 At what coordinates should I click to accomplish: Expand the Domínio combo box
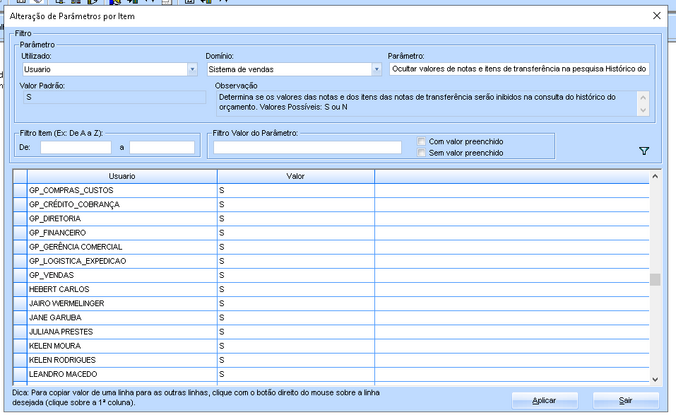[376, 70]
